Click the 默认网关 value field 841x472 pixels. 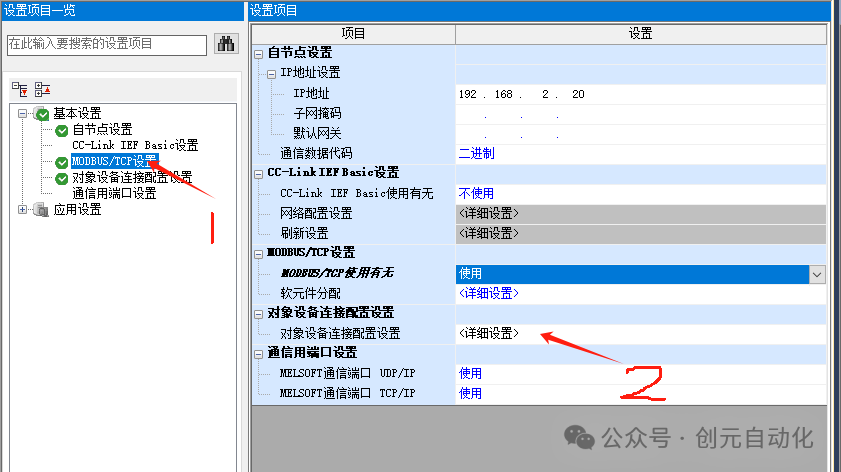640,134
